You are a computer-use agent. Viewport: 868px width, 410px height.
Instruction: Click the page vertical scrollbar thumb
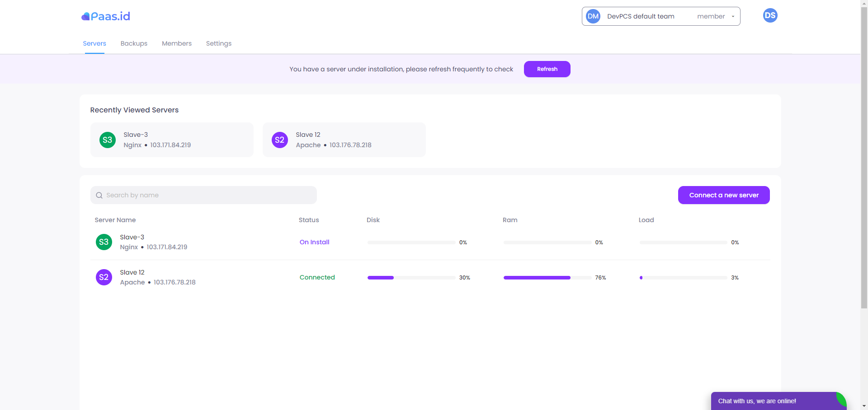point(864,158)
